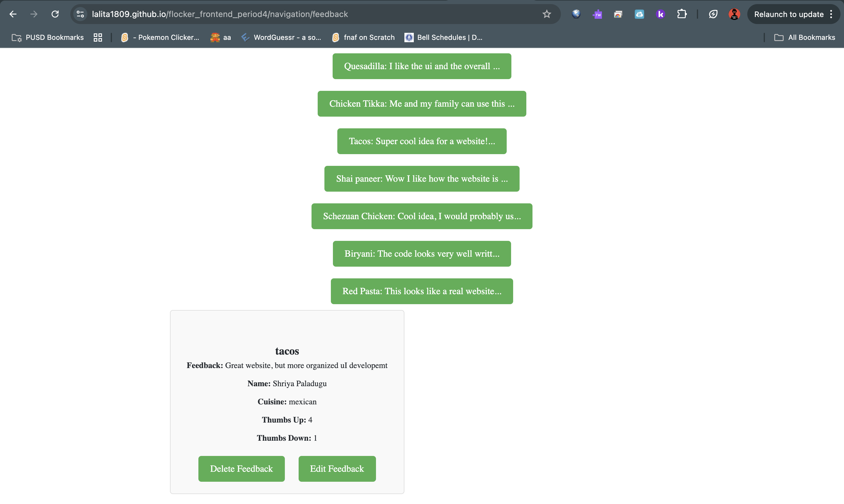This screenshot has height=504, width=844.
Task: Click the name 'Shriya Paladugu'
Action: [x=300, y=384]
